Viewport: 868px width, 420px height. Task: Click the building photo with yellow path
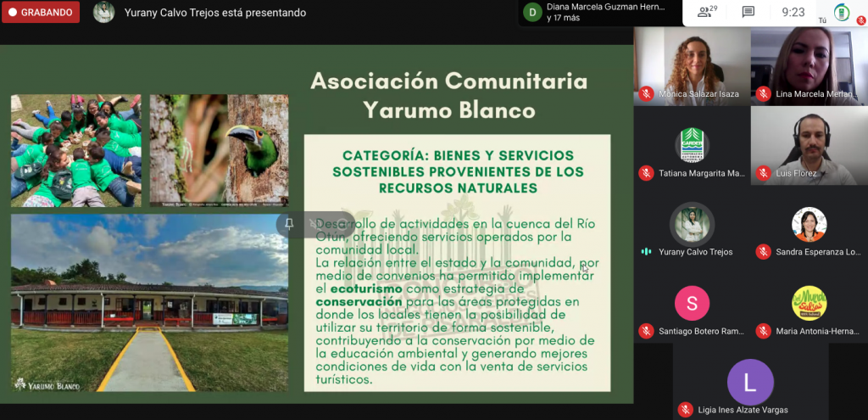pos(149,303)
